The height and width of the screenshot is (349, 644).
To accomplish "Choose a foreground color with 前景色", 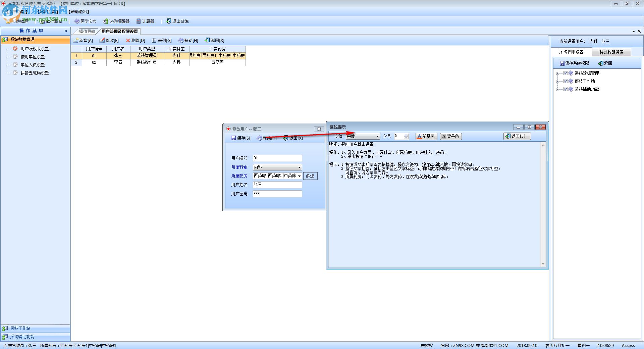I will coord(426,136).
